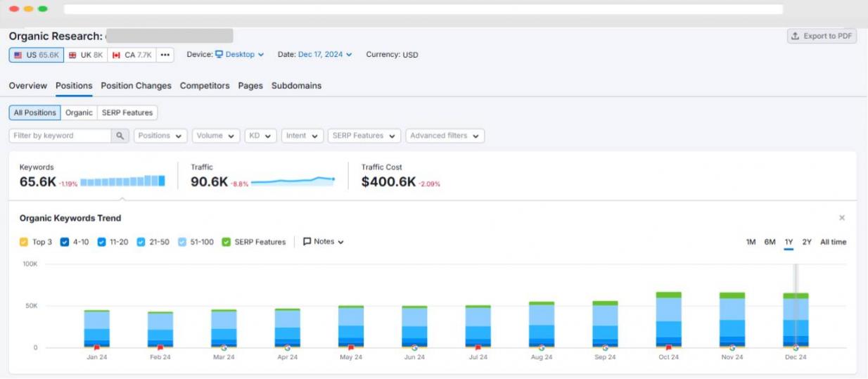Select the 2Y time range
Screen dimensions: 868x379
point(807,242)
